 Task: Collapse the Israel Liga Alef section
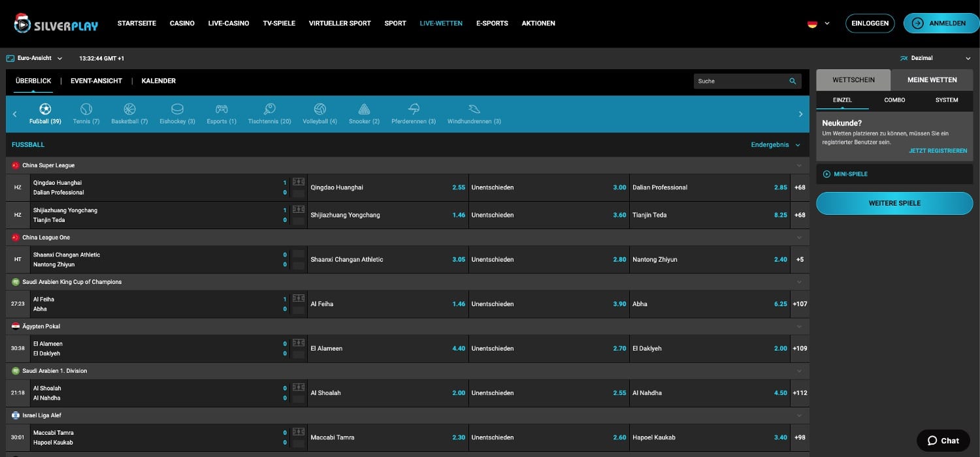click(798, 415)
